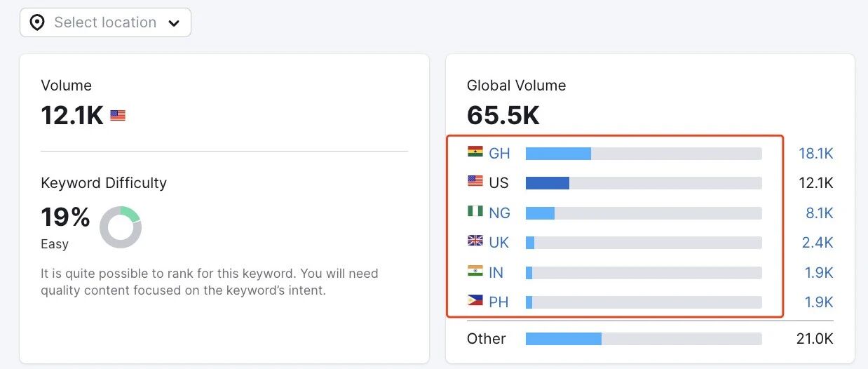Click the Philippines flag icon
868x369 pixels.
475,301
